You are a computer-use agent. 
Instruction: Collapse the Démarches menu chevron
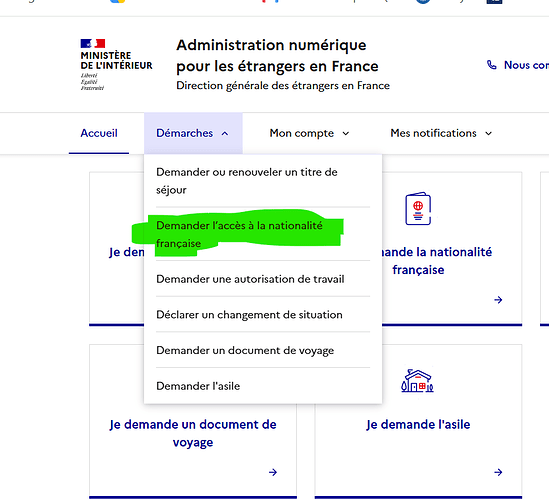pos(225,133)
